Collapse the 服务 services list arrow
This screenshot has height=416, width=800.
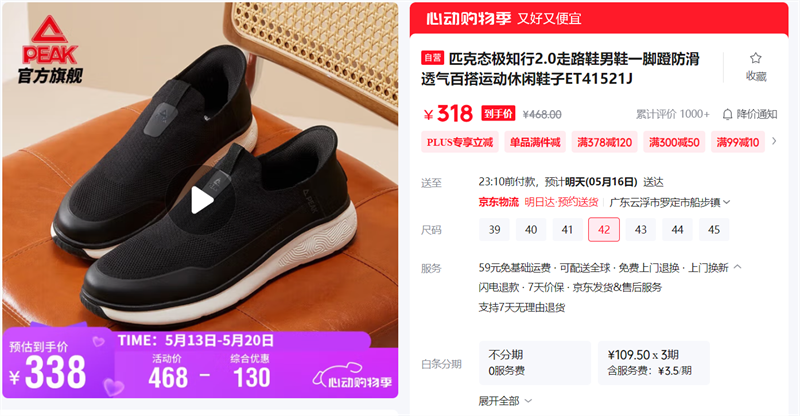pos(738,267)
